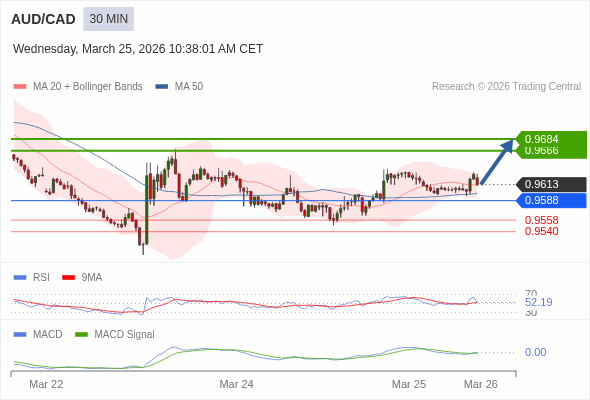Click the AUD/CAD pair title
This screenshot has height=400, width=590.
click(x=43, y=19)
